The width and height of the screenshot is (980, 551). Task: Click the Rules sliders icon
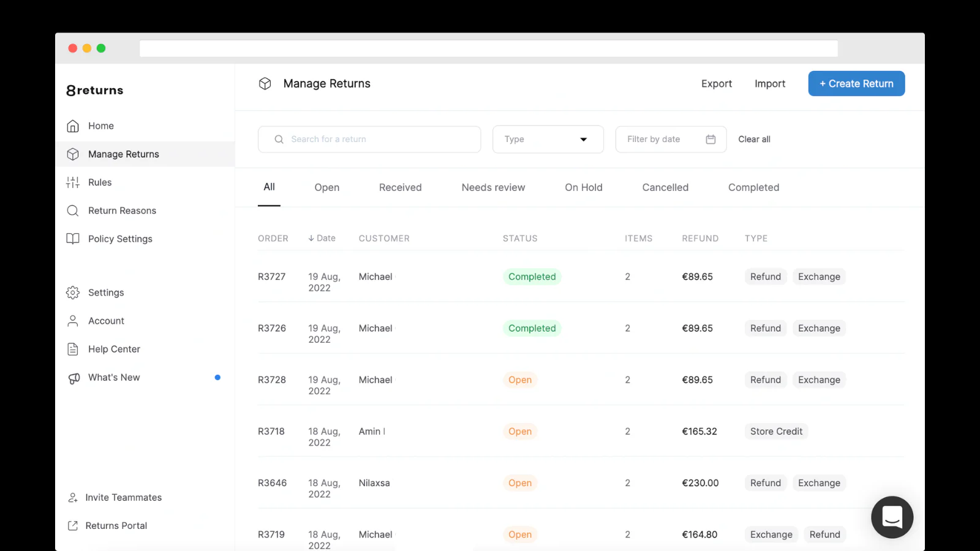click(x=73, y=182)
